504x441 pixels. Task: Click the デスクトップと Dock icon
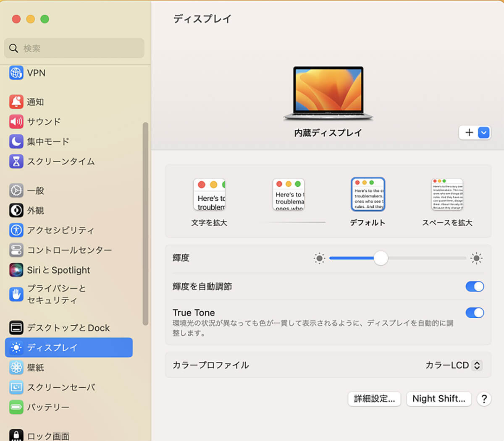(16, 328)
